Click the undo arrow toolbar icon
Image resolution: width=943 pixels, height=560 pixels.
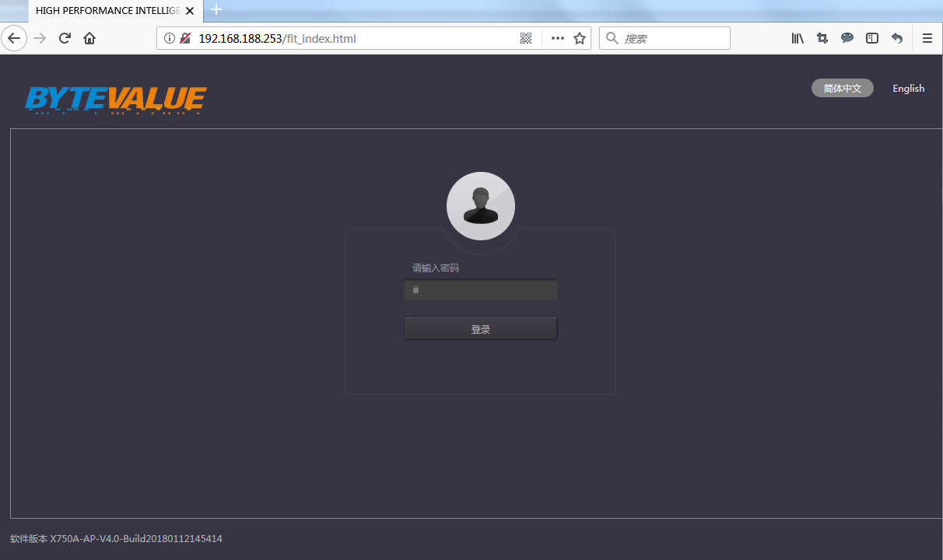(x=897, y=38)
